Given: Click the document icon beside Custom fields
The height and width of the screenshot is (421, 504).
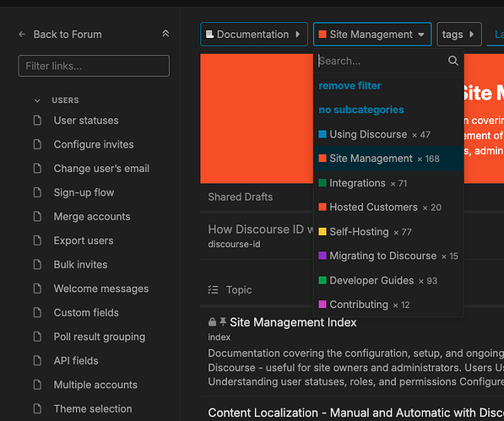Looking at the screenshot, I should coord(38,312).
